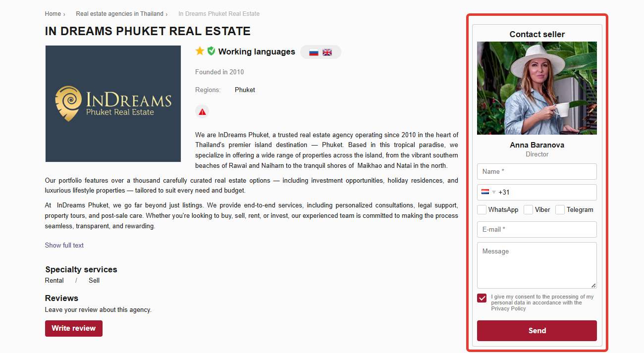The width and height of the screenshot is (644, 353).
Task: Uncheck the privacy consent checkbox
Action: (x=482, y=298)
